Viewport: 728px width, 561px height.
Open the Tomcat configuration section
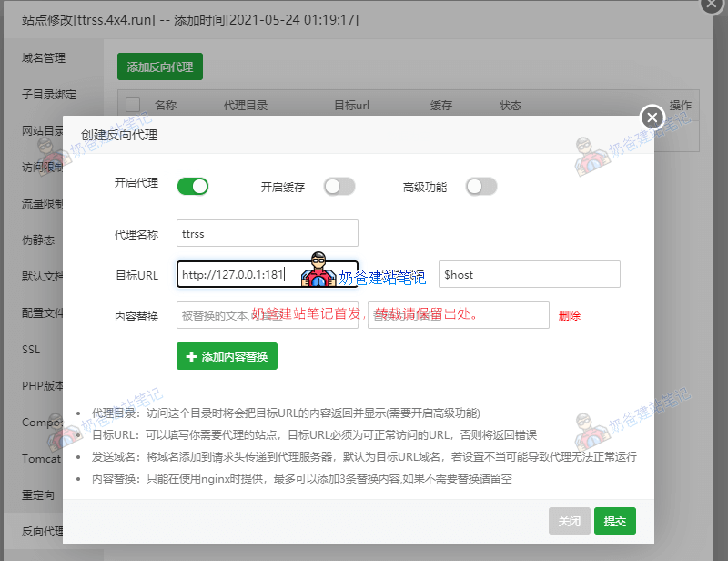(x=40, y=458)
